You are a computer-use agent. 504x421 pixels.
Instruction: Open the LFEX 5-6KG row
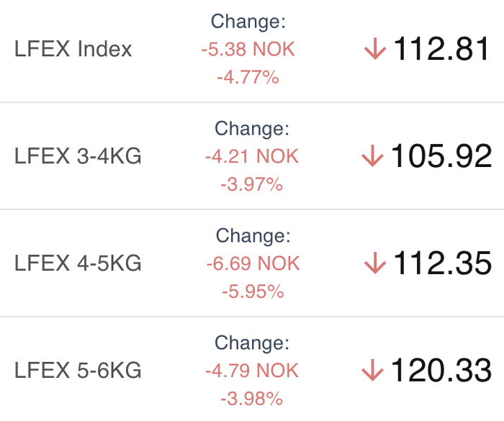tap(252, 370)
